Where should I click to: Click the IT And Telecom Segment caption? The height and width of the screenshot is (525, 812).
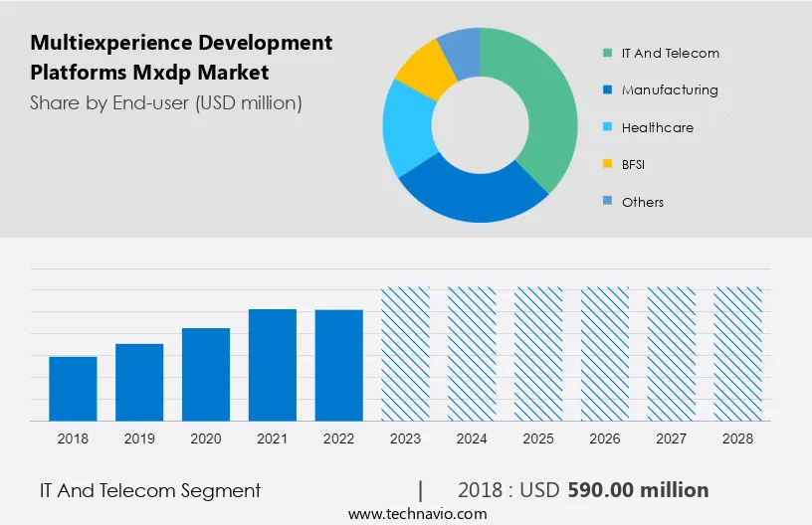[149, 490]
